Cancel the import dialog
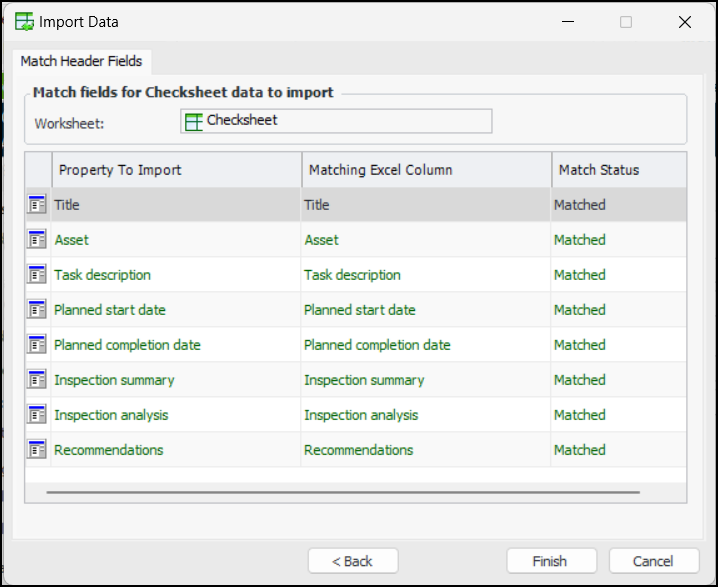The image size is (718, 587). tap(653, 561)
